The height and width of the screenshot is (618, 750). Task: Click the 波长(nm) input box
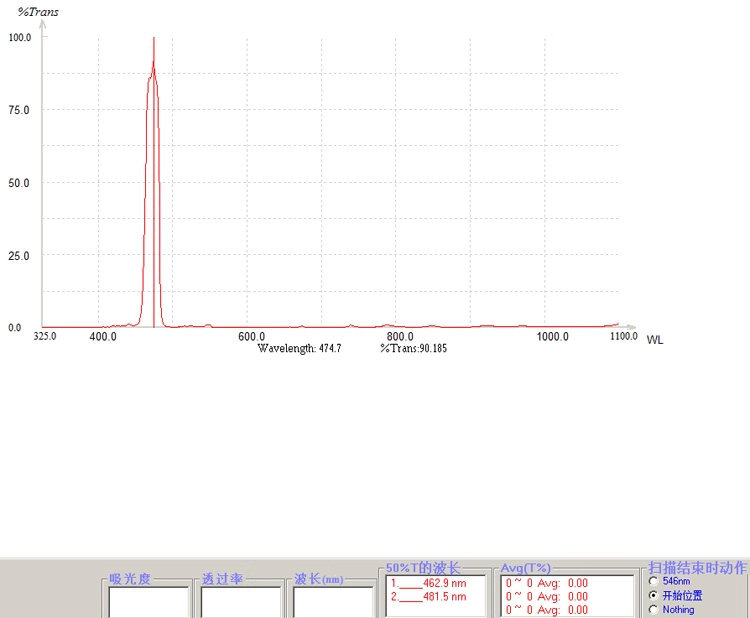(333, 603)
